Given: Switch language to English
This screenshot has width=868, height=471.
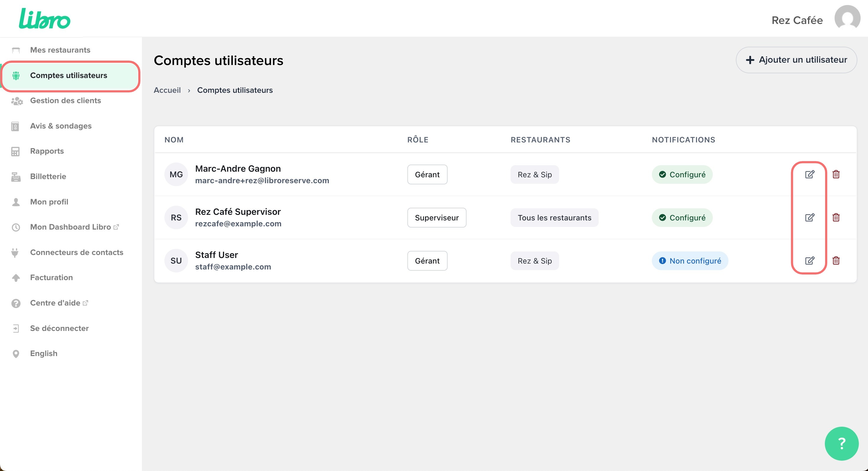Looking at the screenshot, I should [x=43, y=353].
